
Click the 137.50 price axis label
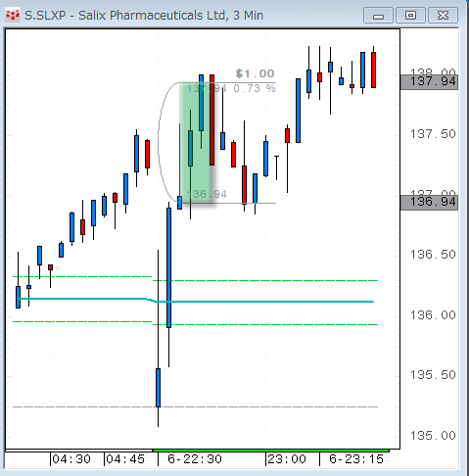(x=433, y=134)
